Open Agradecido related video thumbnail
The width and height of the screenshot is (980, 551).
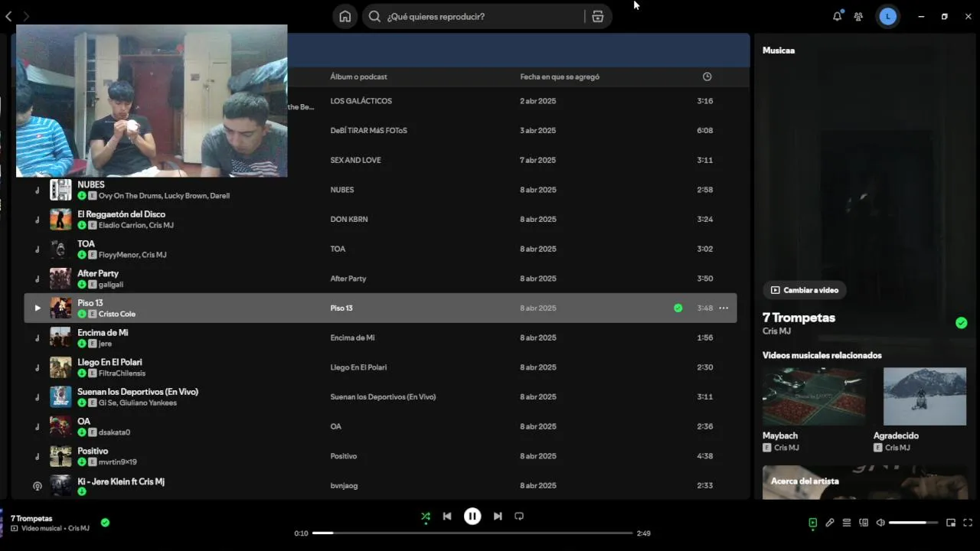pyautogui.click(x=925, y=396)
